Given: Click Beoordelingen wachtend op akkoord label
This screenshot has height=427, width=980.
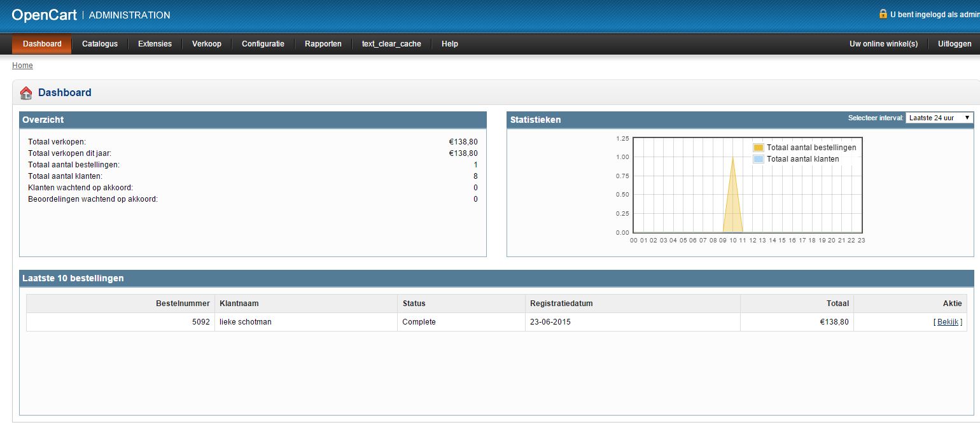Looking at the screenshot, I should pyautogui.click(x=93, y=199).
